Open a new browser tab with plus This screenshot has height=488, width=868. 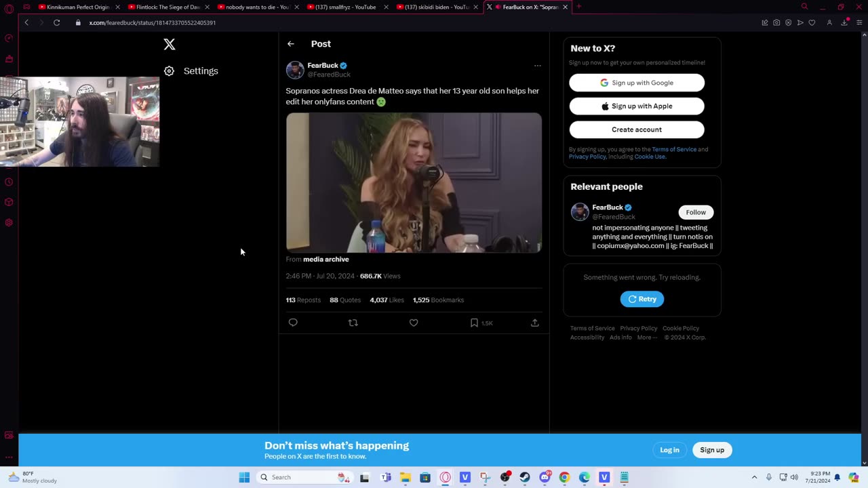579,7
